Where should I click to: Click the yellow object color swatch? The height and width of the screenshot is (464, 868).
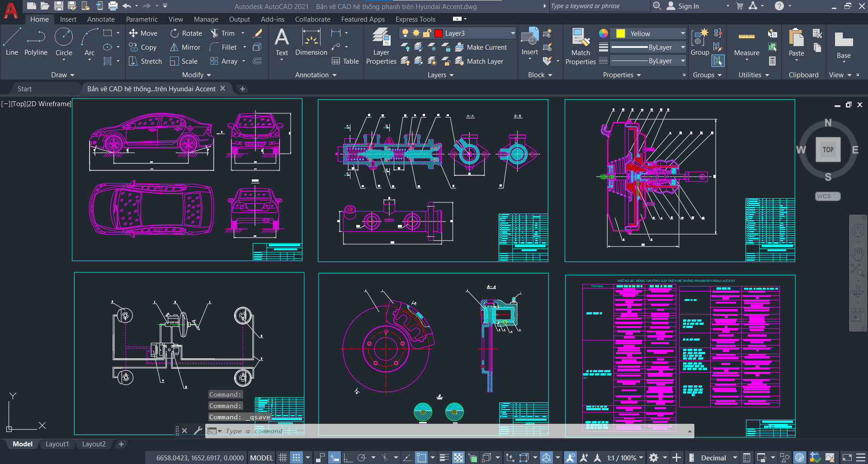click(x=620, y=33)
